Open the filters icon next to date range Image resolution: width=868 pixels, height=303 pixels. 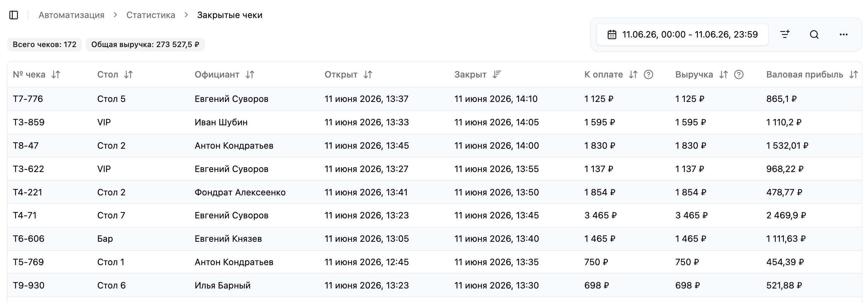785,34
